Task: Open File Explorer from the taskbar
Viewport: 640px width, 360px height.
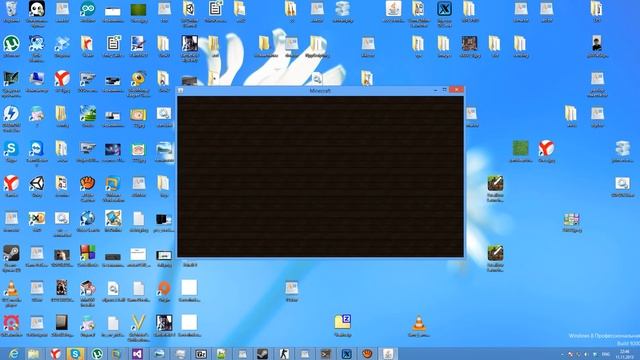Action: click(x=33, y=354)
